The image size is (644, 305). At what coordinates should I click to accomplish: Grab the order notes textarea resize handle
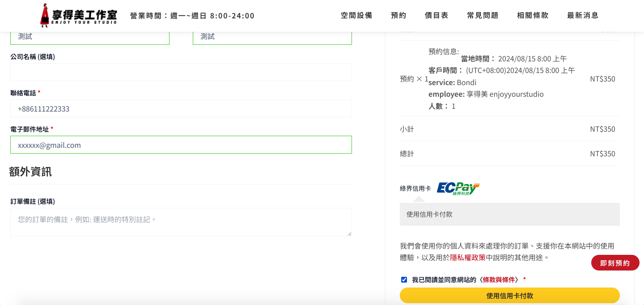[349, 234]
